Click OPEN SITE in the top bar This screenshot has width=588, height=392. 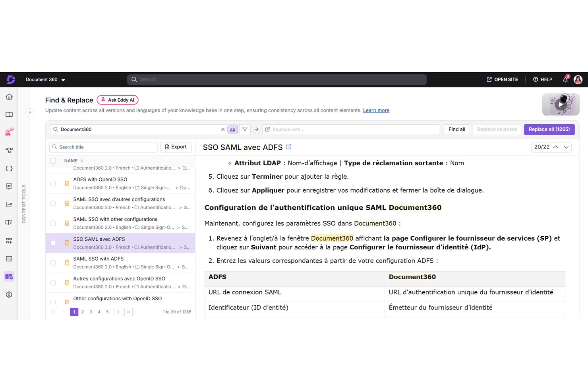pyautogui.click(x=502, y=79)
